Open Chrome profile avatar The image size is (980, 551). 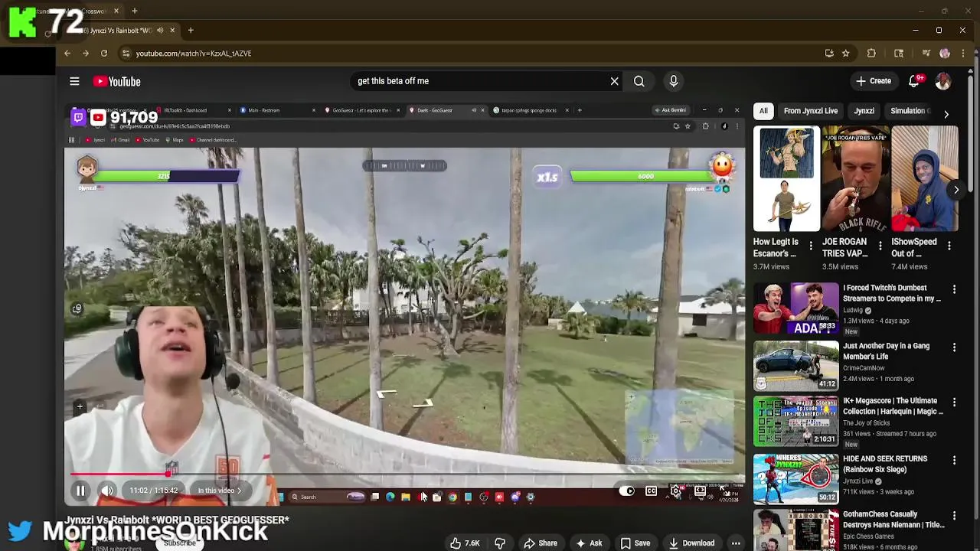945,54
